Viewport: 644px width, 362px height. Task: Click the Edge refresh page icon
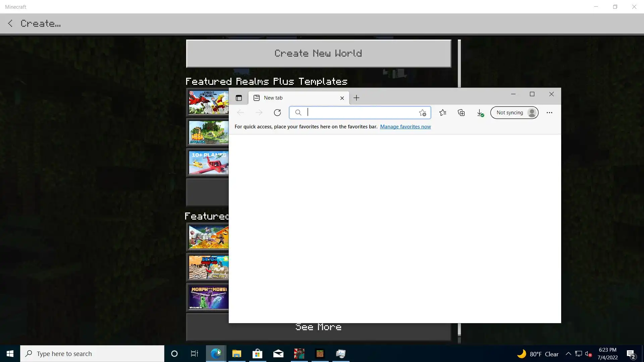[x=277, y=113]
